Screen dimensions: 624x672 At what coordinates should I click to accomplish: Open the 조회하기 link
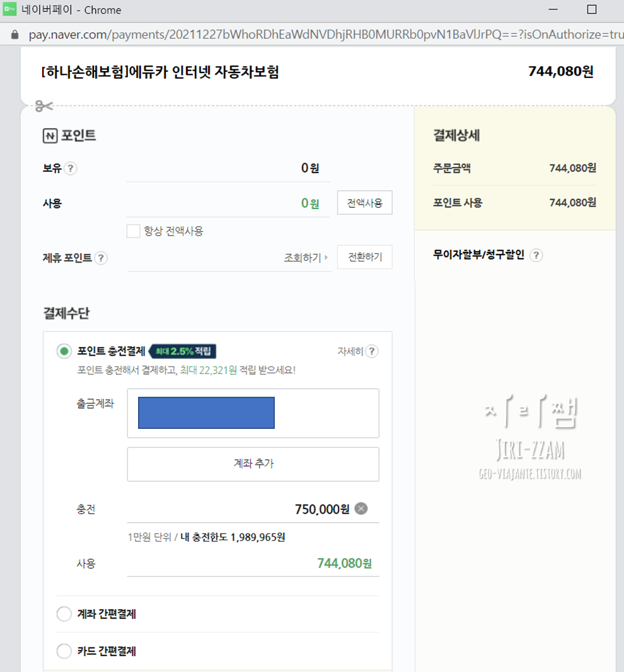point(305,258)
